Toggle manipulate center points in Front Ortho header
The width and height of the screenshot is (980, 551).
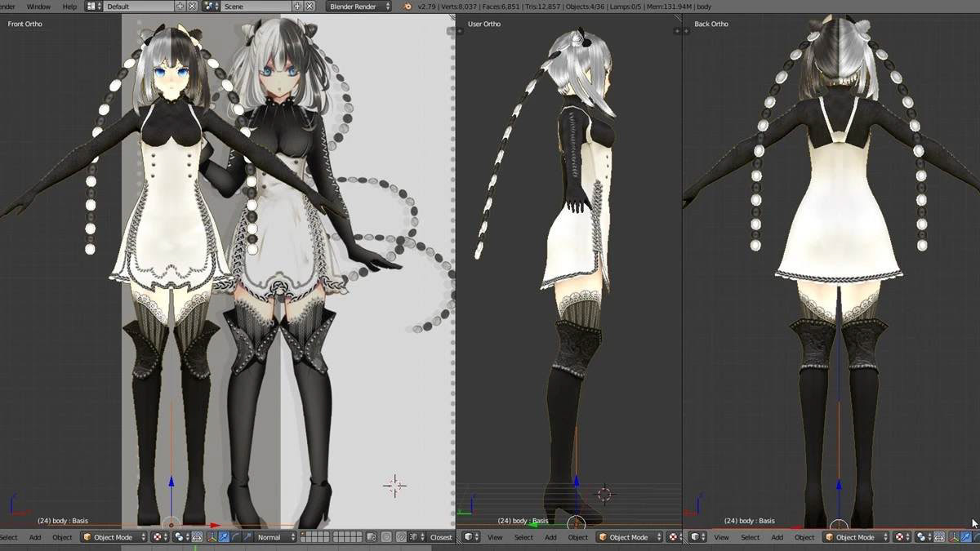click(x=197, y=537)
